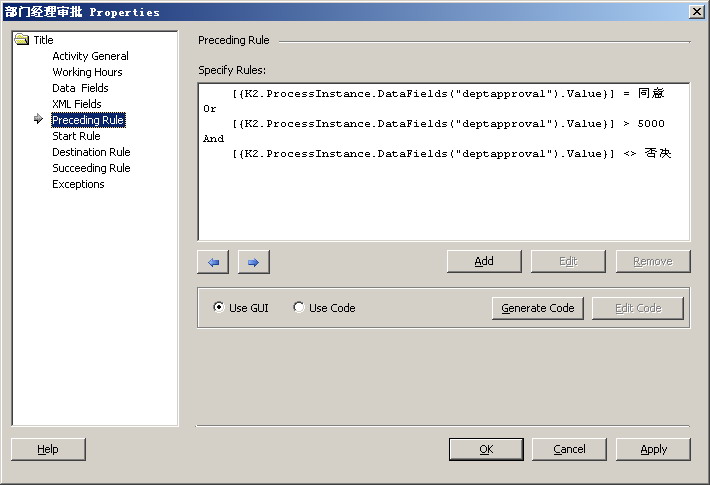Click the Help button
This screenshot has width=710, height=485.
(x=48, y=449)
